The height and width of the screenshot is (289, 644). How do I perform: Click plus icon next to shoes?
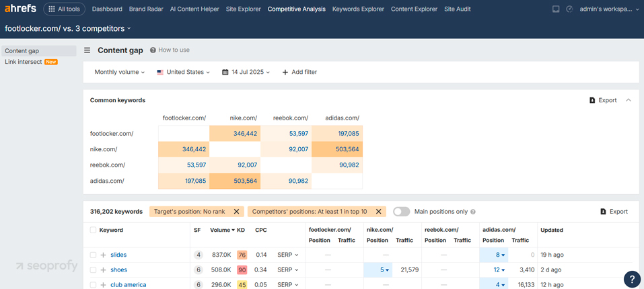(x=104, y=270)
